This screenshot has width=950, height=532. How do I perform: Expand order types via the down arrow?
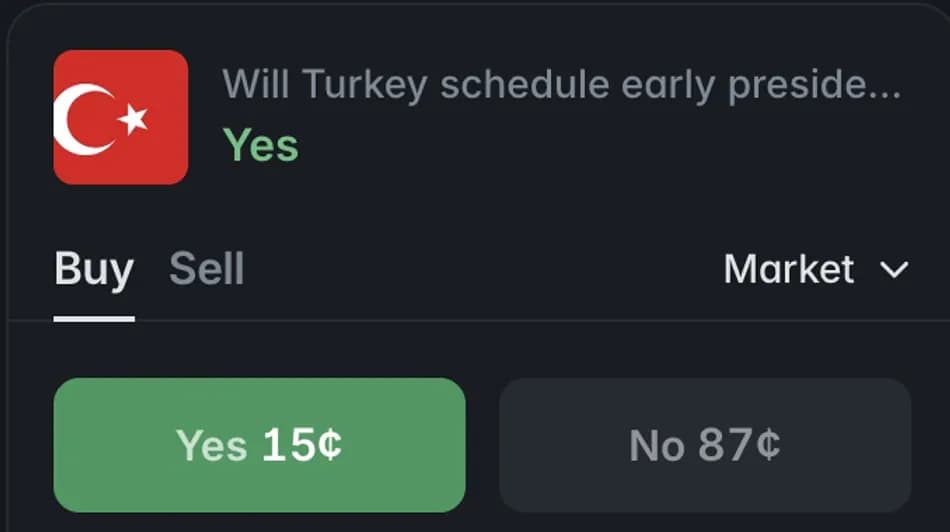tap(894, 270)
